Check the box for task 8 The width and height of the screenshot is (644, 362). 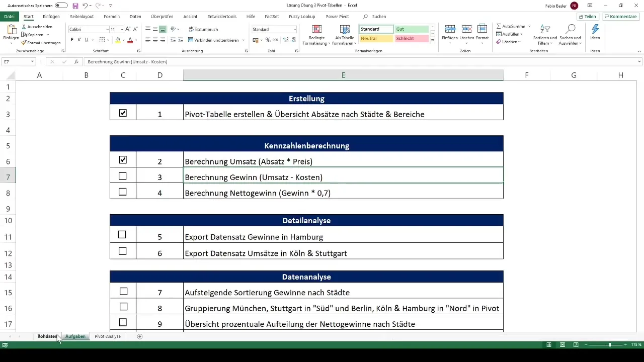coord(124,307)
